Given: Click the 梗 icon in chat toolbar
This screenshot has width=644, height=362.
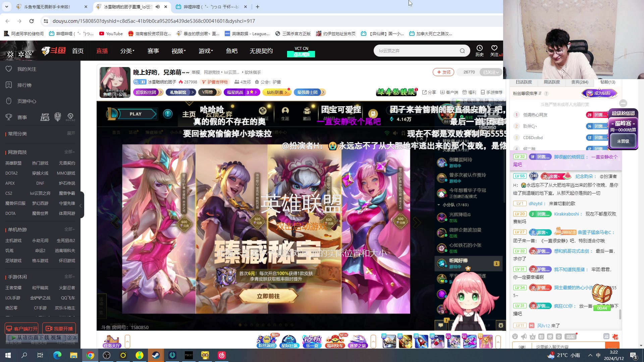Looking at the screenshot, I should pos(550,337).
